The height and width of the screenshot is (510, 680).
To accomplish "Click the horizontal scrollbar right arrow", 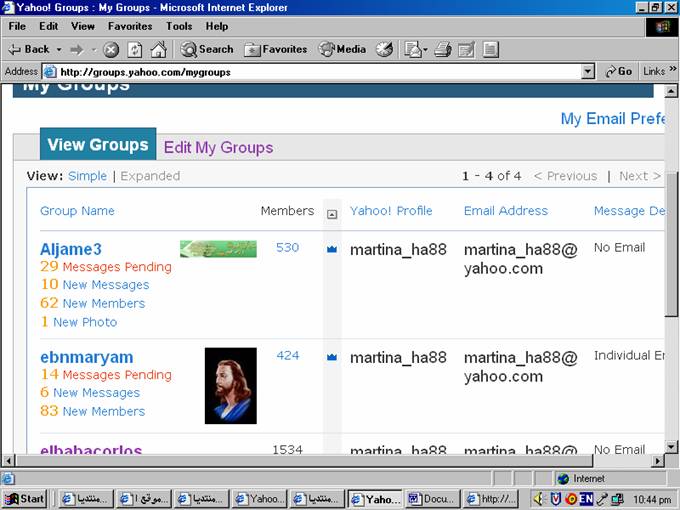I will coord(658,460).
